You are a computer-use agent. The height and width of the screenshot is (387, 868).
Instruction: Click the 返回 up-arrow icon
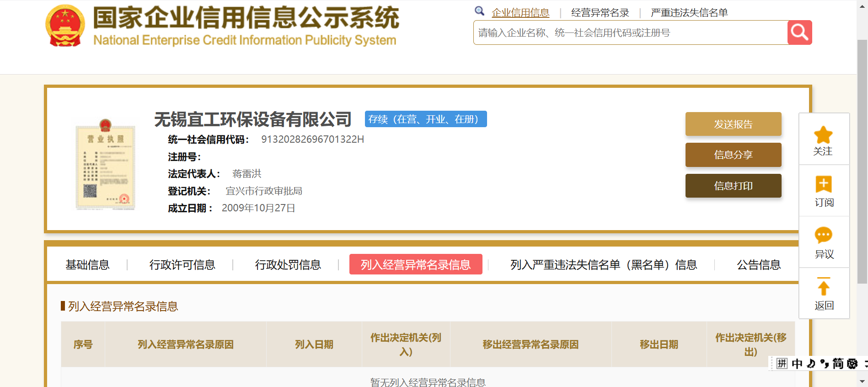tap(824, 287)
